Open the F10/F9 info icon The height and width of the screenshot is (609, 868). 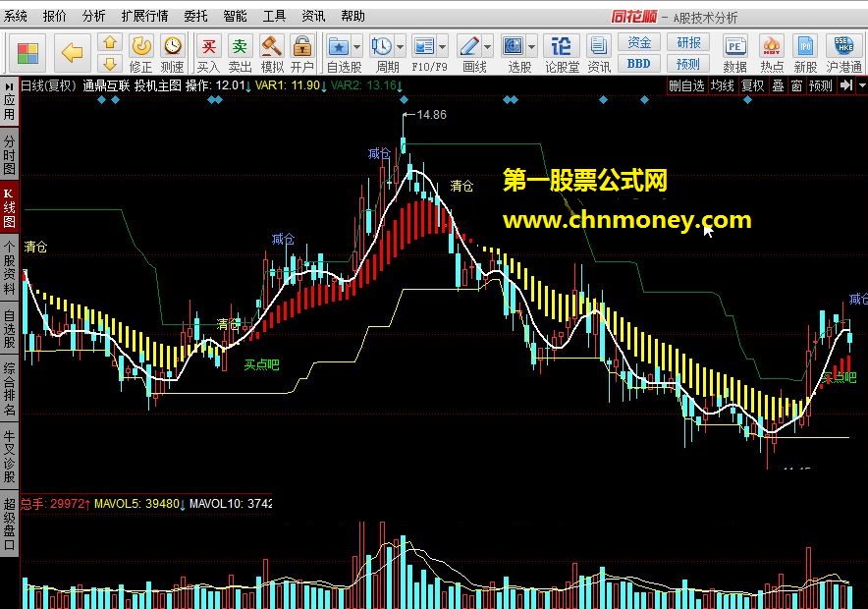(x=424, y=46)
